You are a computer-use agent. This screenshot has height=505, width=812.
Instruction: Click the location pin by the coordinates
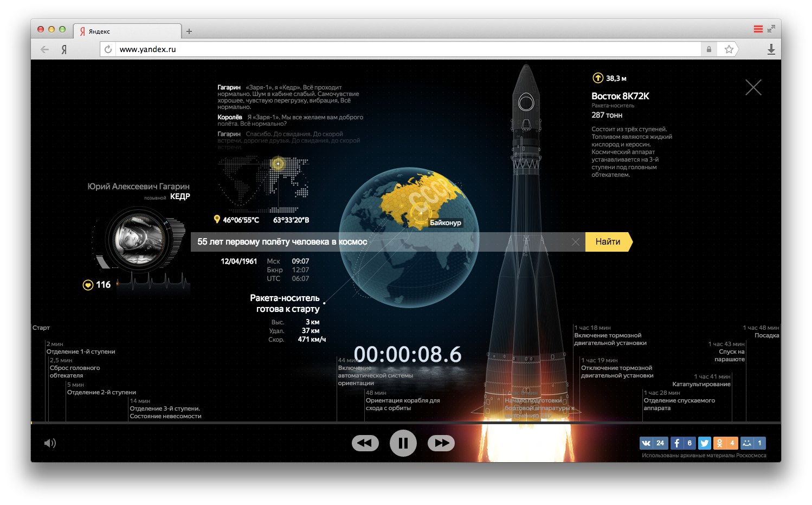pyautogui.click(x=217, y=220)
